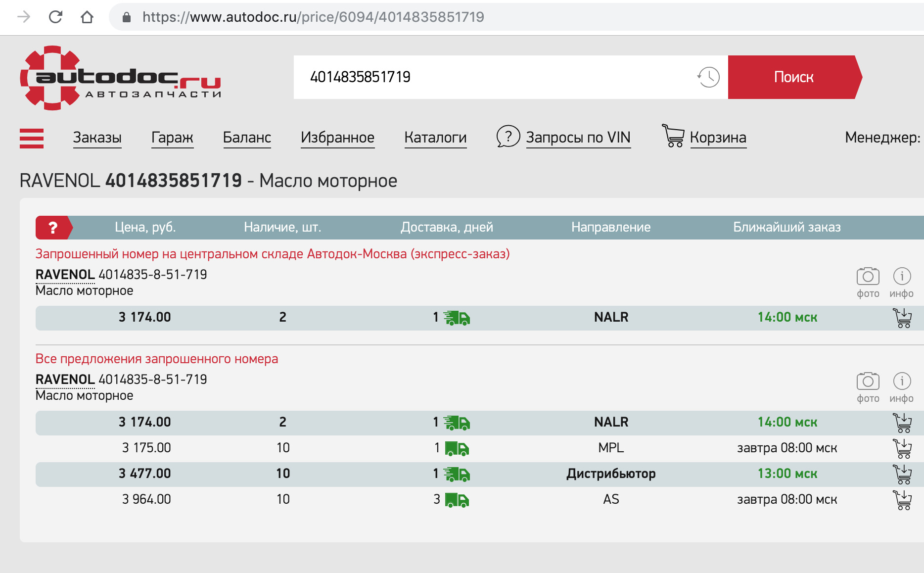Open the red hamburger menu

pos(32,138)
